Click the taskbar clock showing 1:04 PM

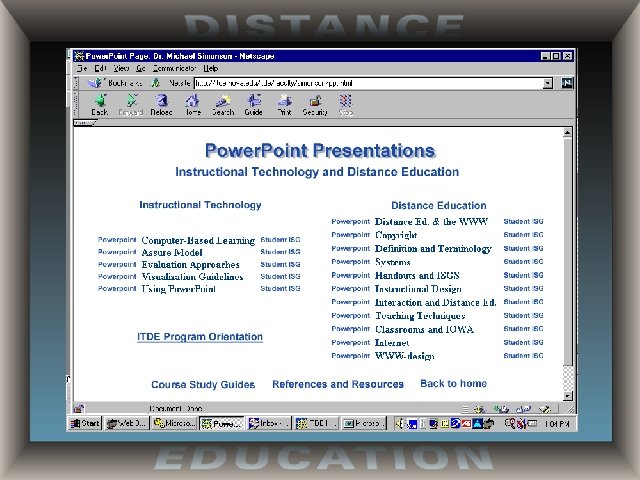point(557,424)
